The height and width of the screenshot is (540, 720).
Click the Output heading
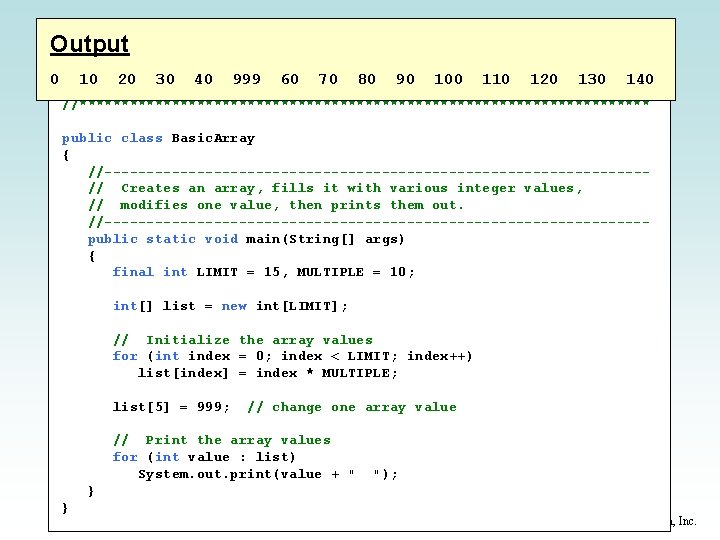coord(90,45)
